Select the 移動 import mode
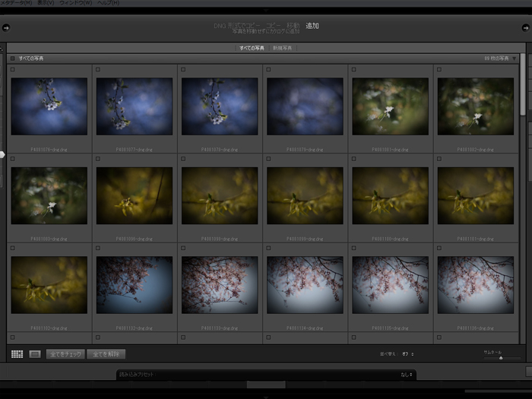 pyautogui.click(x=293, y=26)
